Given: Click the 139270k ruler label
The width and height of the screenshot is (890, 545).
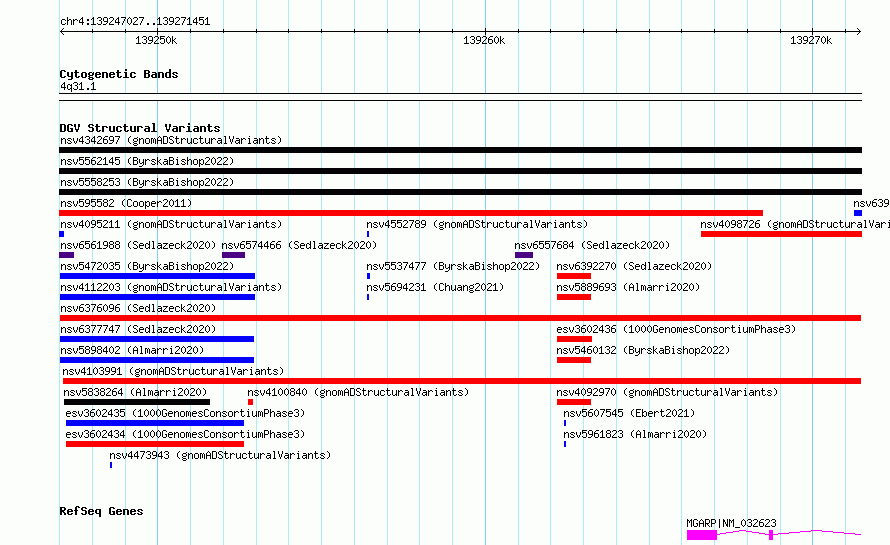Looking at the screenshot, I should click(x=811, y=40).
